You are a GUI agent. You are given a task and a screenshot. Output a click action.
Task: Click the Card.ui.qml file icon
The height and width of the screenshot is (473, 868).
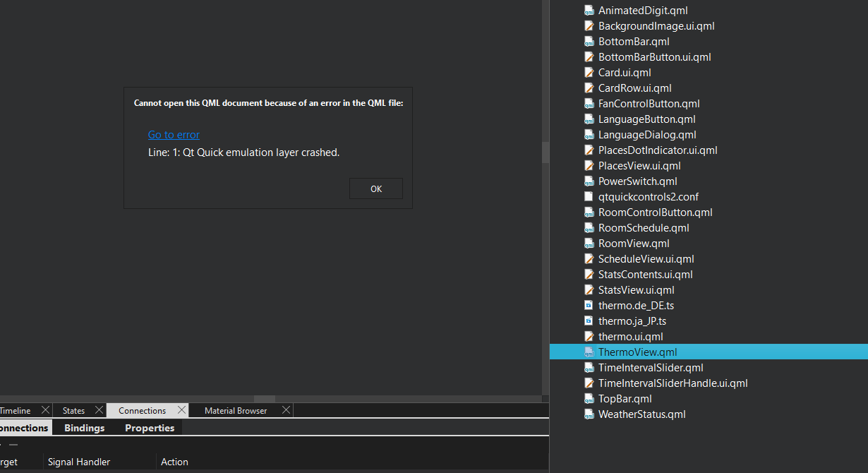[x=589, y=73]
